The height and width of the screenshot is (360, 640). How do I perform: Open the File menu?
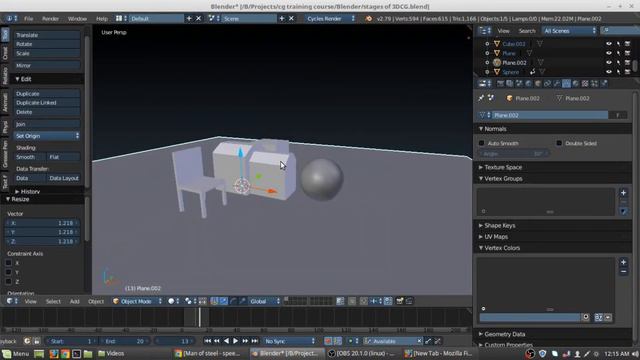pyautogui.click(x=29, y=19)
